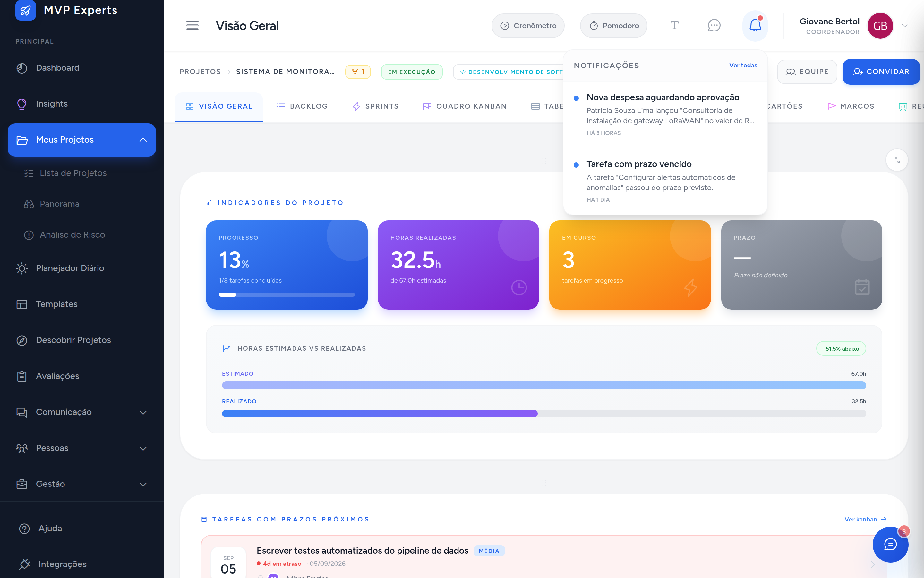This screenshot has height=578, width=924.
Task: Click the clock icon on Horas Realizadas card
Action: (519, 287)
